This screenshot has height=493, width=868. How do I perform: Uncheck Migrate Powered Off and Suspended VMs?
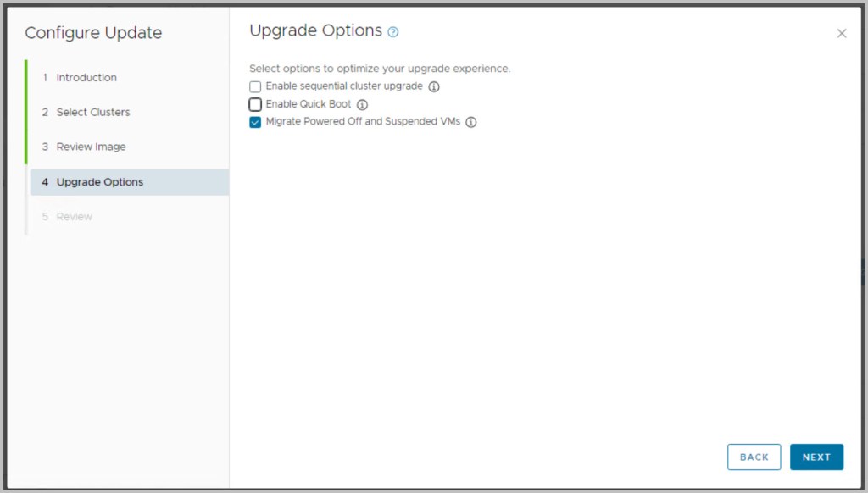255,122
